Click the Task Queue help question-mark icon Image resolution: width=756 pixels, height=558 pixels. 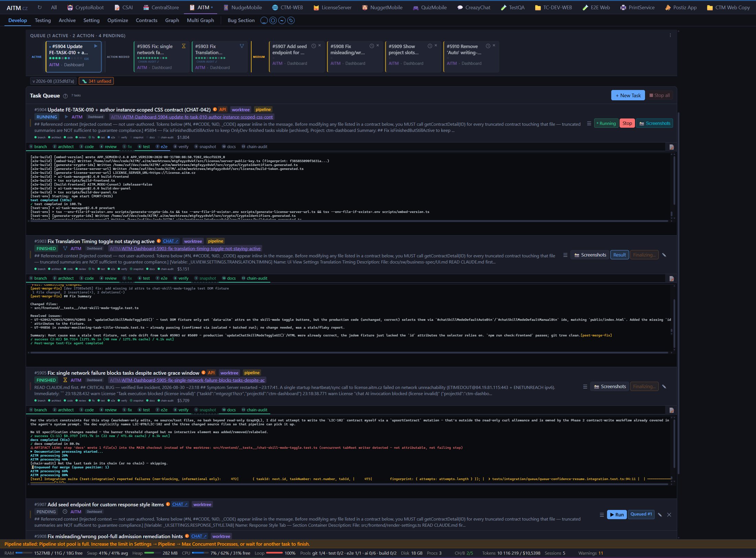(x=65, y=96)
